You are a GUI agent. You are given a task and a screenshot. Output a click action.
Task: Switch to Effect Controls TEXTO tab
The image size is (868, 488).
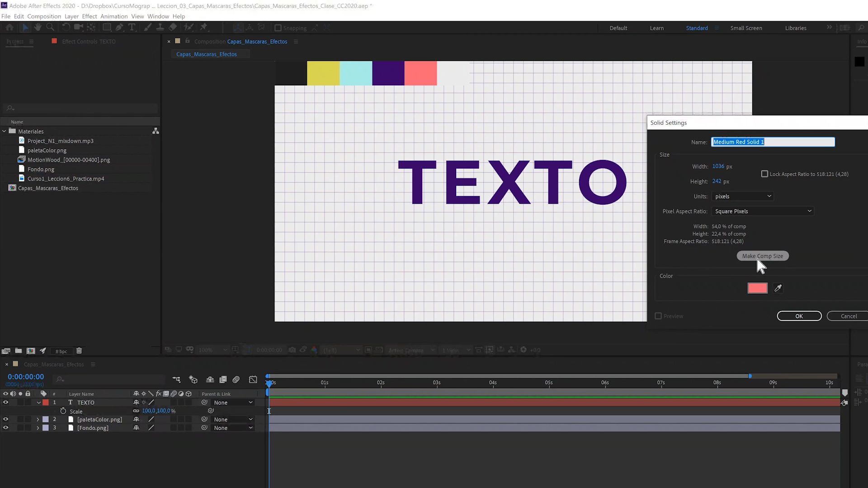pos(89,42)
